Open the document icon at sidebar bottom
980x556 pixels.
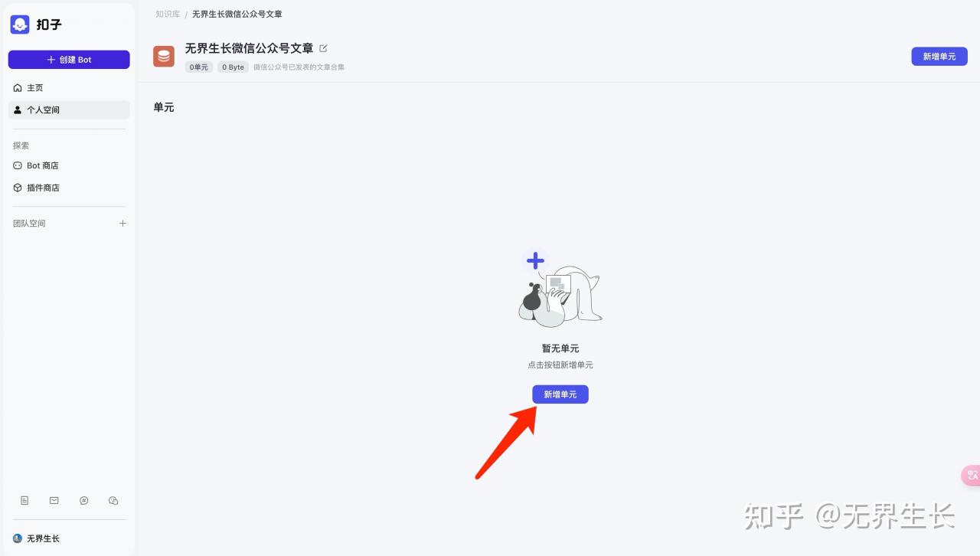tap(24, 500)
